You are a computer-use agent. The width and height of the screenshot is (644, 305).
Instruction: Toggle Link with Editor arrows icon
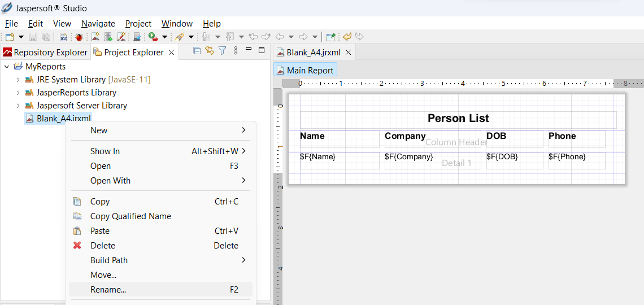(210, 51)
